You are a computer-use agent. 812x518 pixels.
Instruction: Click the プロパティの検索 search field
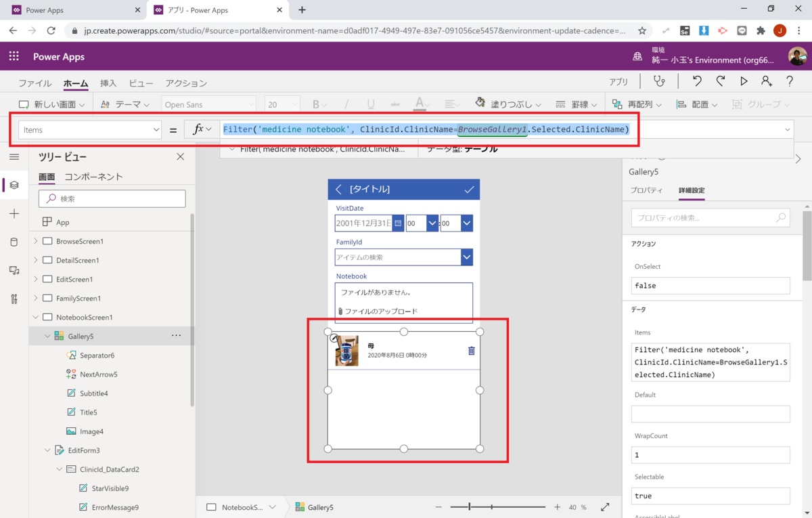[710, 218]
